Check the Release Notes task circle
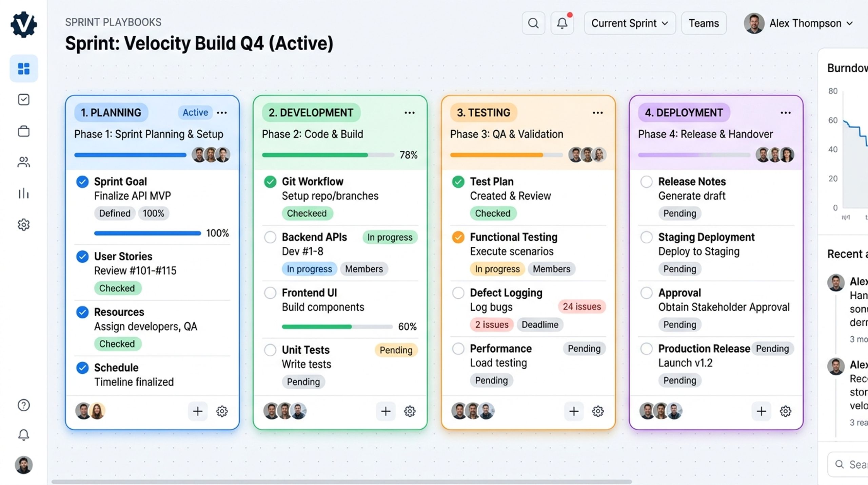 pos(646,182)
